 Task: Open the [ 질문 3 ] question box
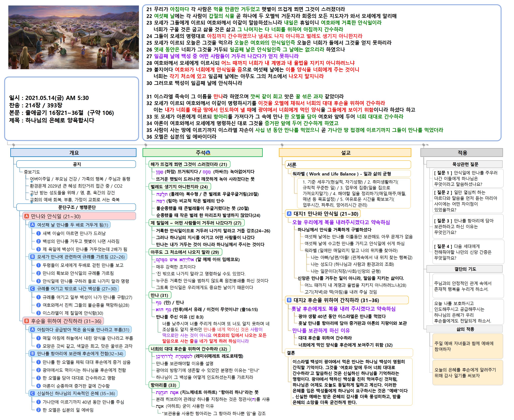click(x=468, y=226)
